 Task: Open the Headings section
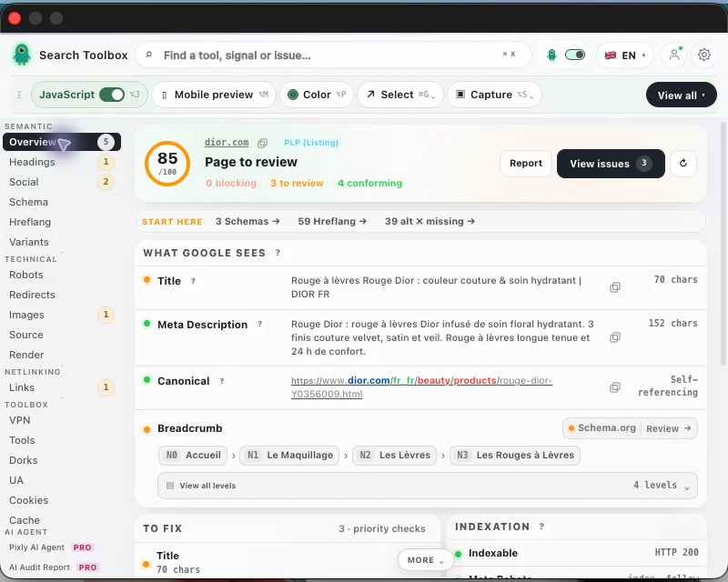point(62,162)
